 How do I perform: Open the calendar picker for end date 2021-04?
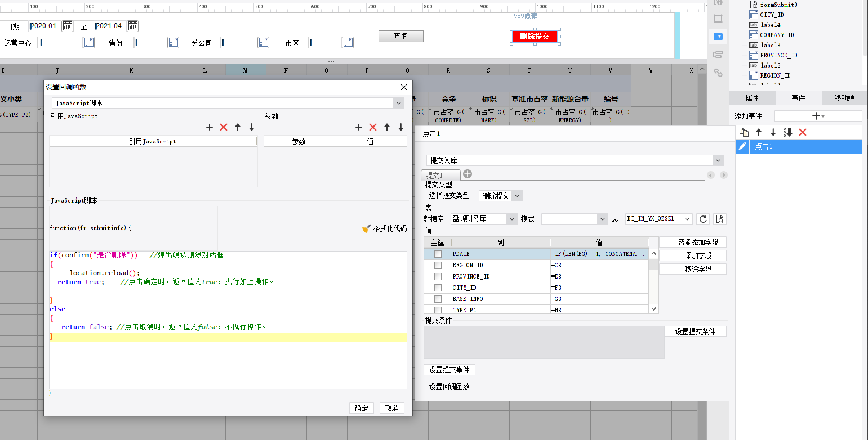133,26
